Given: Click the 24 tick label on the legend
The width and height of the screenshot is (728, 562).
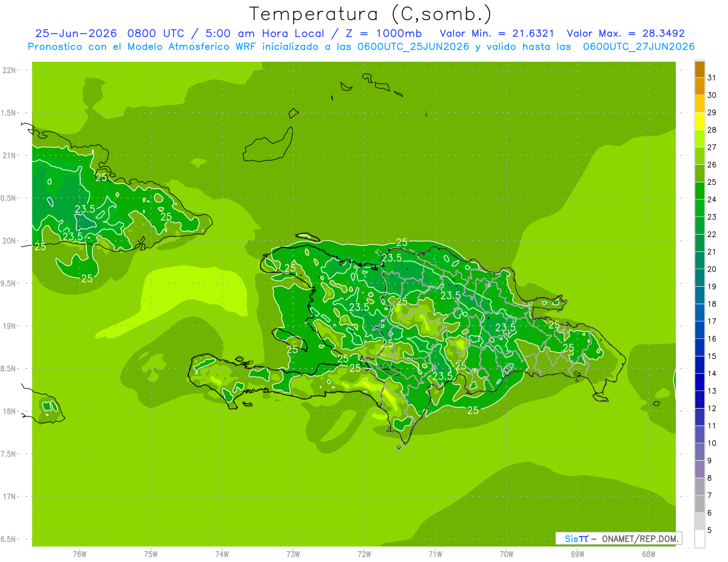Looking at the screenshot, I should (712, 199).
